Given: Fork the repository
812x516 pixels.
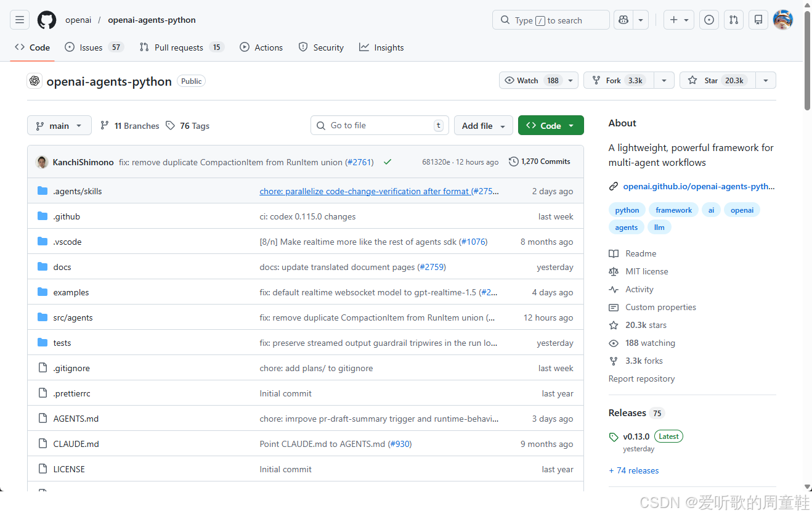Looking at the screenshot, I should tap(619, 81).
